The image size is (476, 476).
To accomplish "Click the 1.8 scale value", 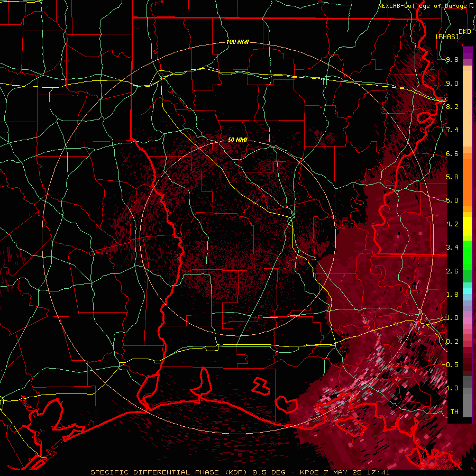I will [x=452, y=295].
